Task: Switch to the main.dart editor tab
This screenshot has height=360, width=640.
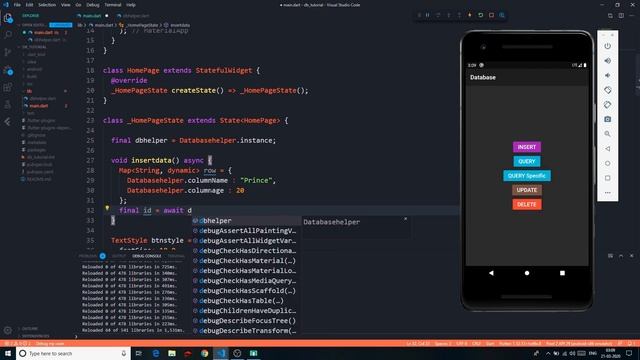Action: tap(92, 16)
